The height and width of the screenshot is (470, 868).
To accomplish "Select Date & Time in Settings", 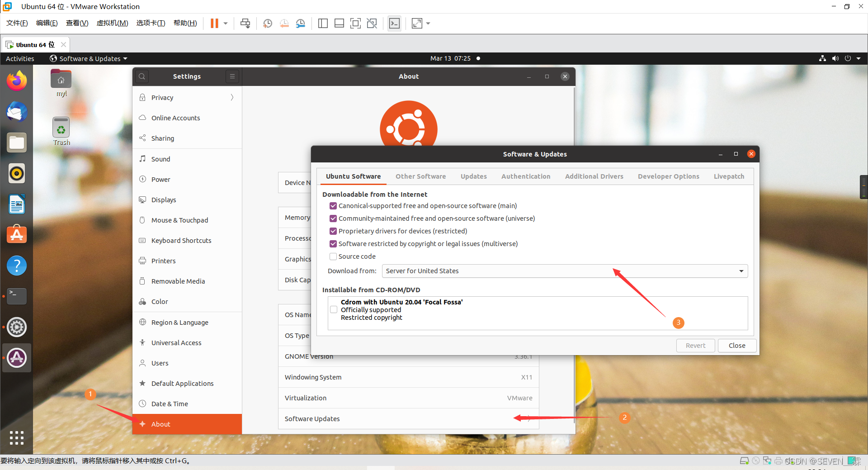I will (187, 404).
